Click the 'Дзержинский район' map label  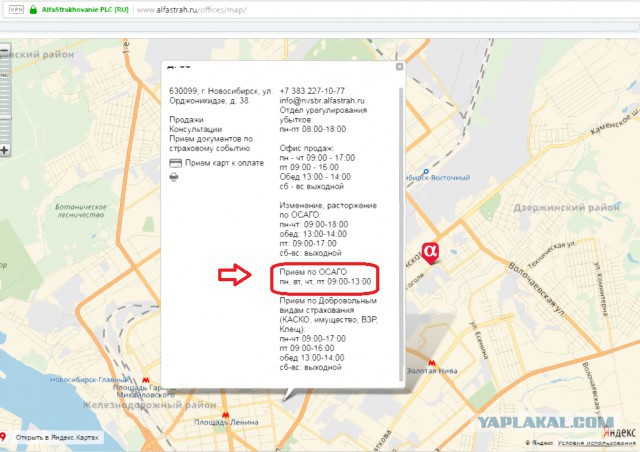click(567, 208)
